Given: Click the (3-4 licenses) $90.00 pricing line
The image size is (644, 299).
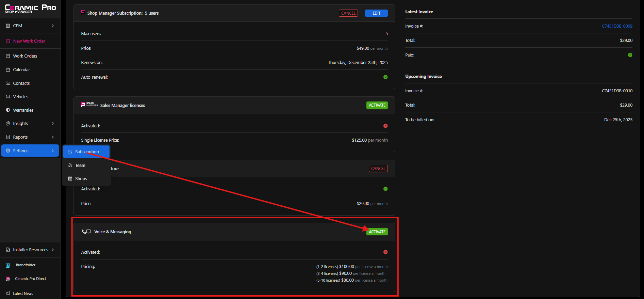Looking at the screenshot, I should click(x=351, y=273).
